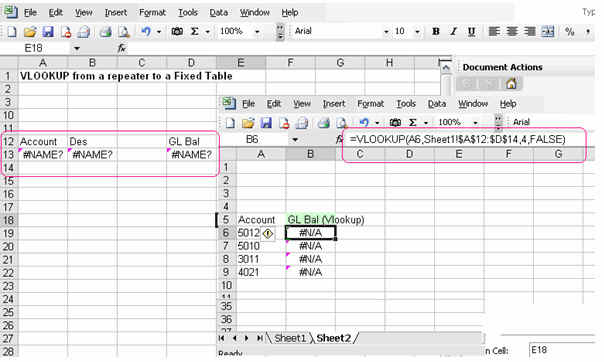This screenshot has height=362, width=604.
Task: Click the Undo arrow icon
Action: (146, 32)
